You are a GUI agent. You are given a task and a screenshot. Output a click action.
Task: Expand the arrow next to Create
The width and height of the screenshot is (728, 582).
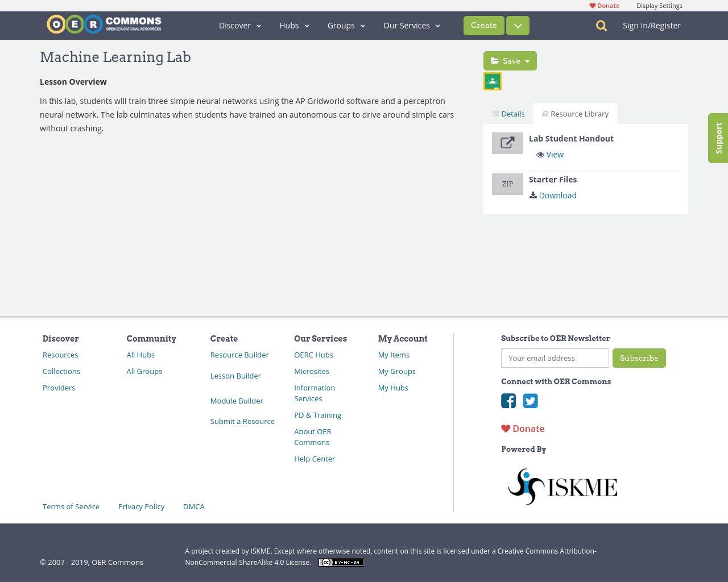click(x=518, y=26)
